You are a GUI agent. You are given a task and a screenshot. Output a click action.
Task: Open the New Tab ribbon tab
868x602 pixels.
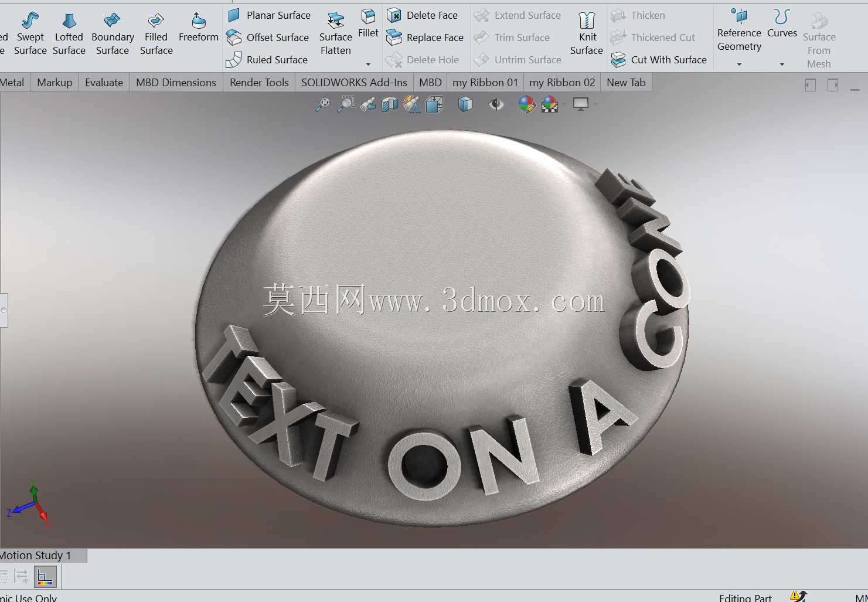click(626, 83)
